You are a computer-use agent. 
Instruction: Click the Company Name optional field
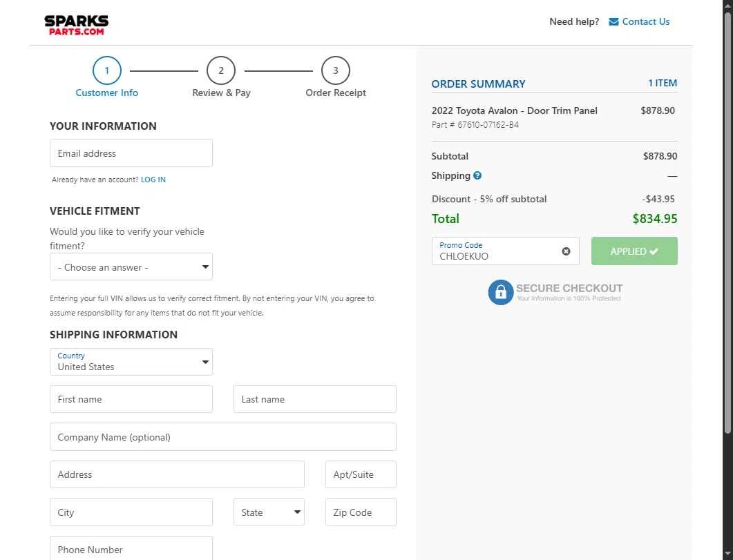[223, 437]
